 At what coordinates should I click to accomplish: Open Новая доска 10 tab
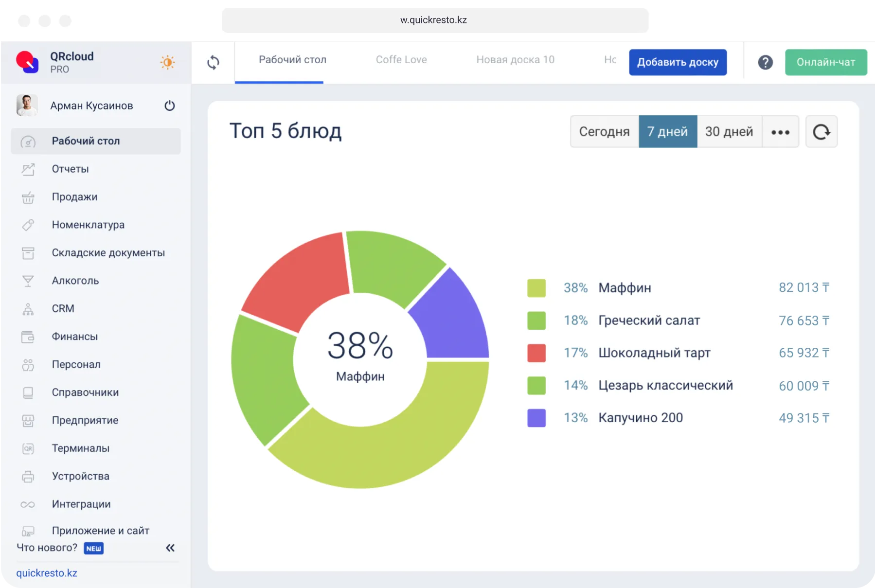pyautogui.click(x=515, y=60)
